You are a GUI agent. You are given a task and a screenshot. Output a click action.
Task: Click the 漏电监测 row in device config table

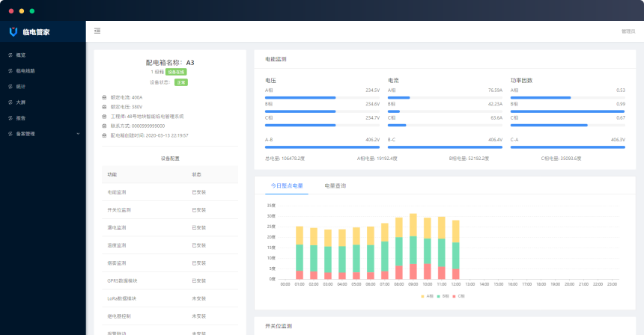pos(170,227)
